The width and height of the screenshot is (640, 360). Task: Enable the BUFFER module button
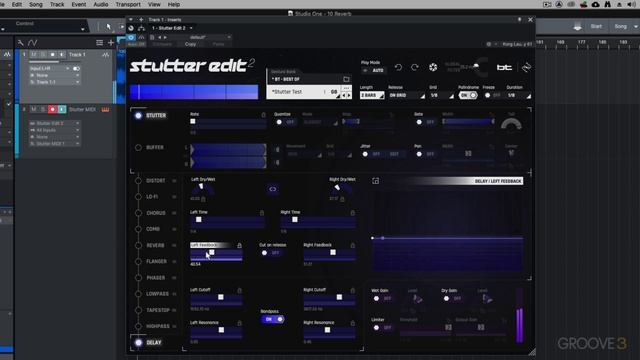click(138, 147)
